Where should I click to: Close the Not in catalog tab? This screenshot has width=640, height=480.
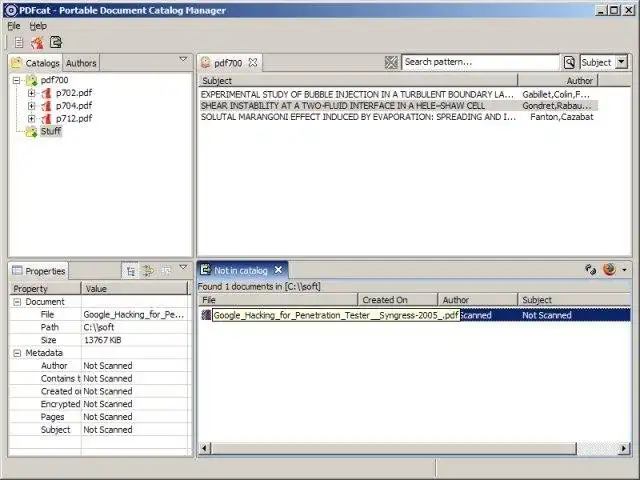click(x=278, y=270)
